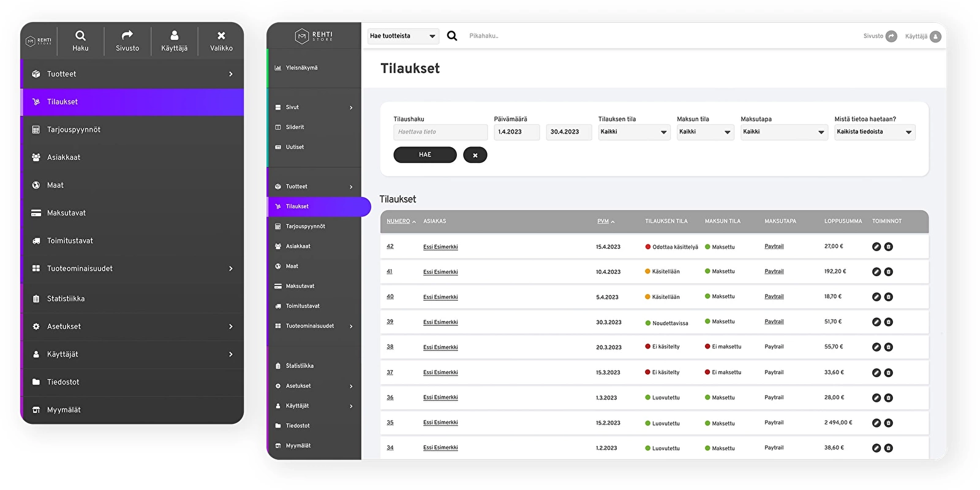Image resolution: width=980 pixels, height=490 pixels.
Task: Delete order 36 with trash icon
Action: 889,398
